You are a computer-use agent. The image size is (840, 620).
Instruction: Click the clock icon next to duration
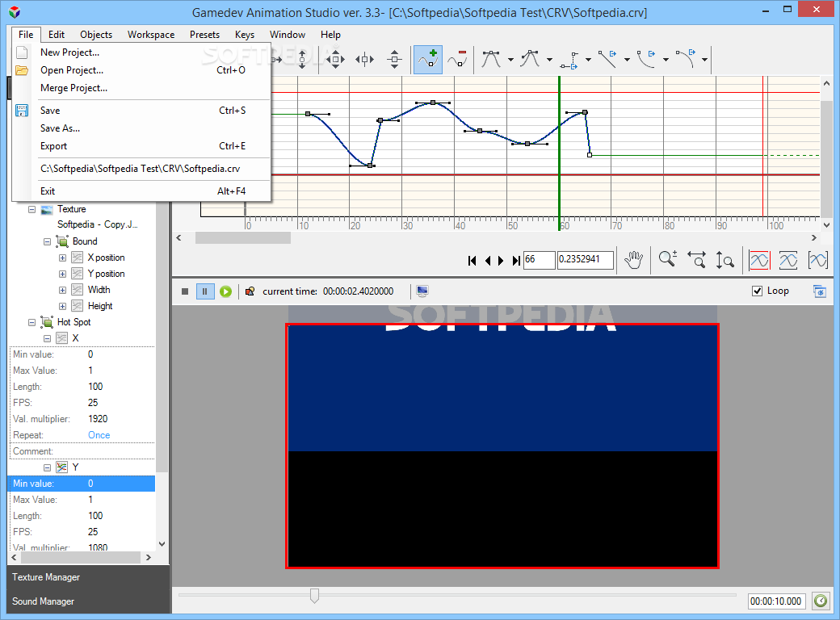[x=820, y=601]
